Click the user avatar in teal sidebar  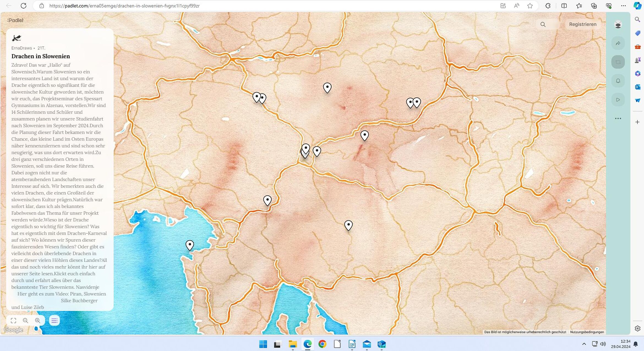(x=618, y=25)
